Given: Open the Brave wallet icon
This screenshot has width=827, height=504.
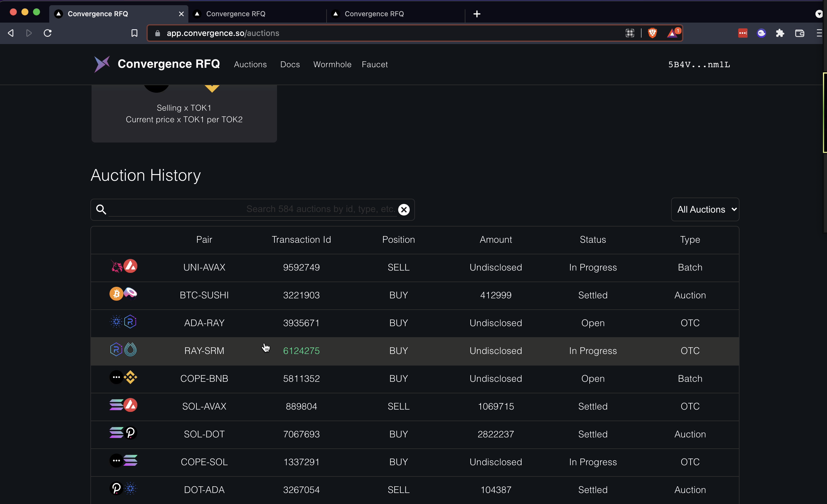Looking at the screenshot, I should [x=799, y=33].
